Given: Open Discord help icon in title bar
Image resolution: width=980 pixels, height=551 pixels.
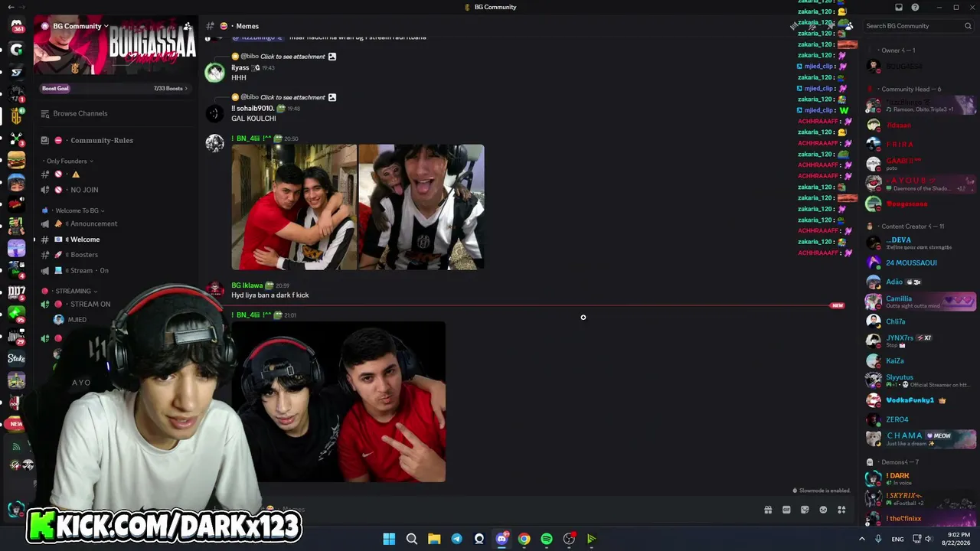Looking at the screenshot, I should click(x=915, y=8).
